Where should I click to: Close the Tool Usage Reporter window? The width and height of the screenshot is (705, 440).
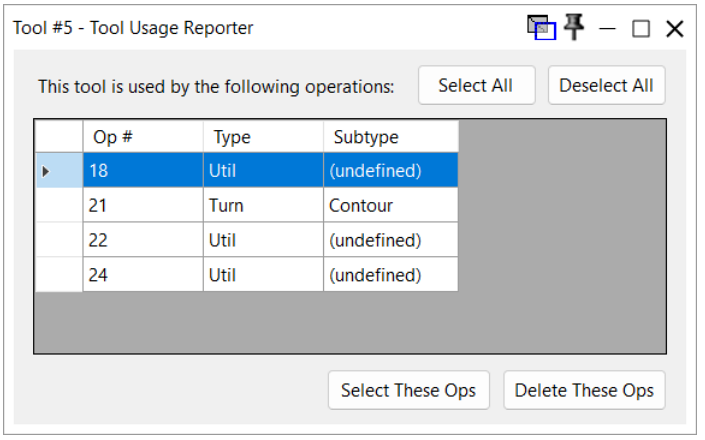(x=675, y=29)
